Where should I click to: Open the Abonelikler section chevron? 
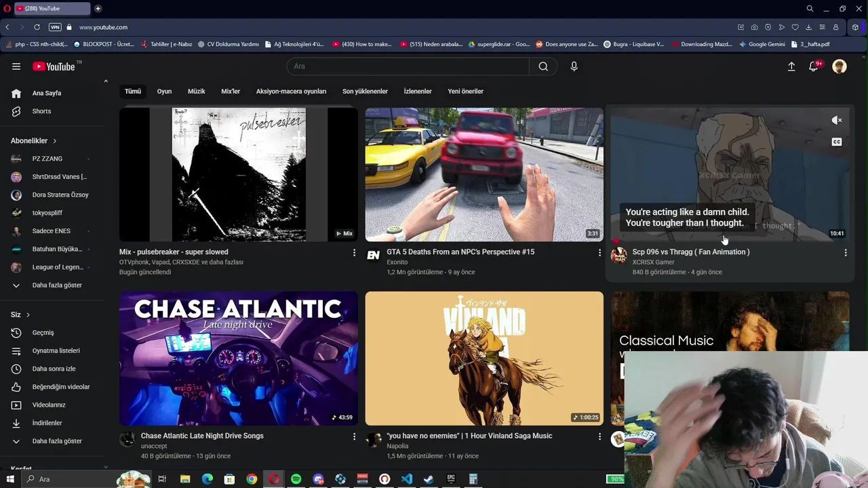pyautogui.click(x=54, y=141)
